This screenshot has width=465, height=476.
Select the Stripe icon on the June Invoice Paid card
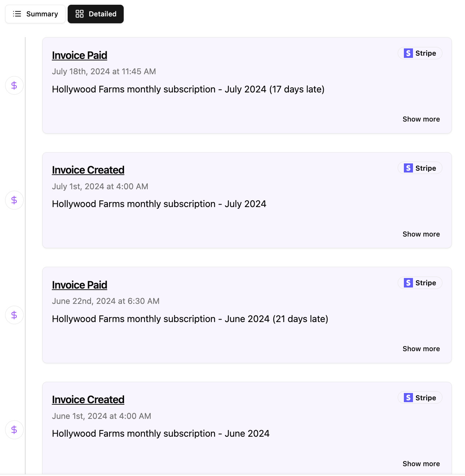tap(408, 282)
